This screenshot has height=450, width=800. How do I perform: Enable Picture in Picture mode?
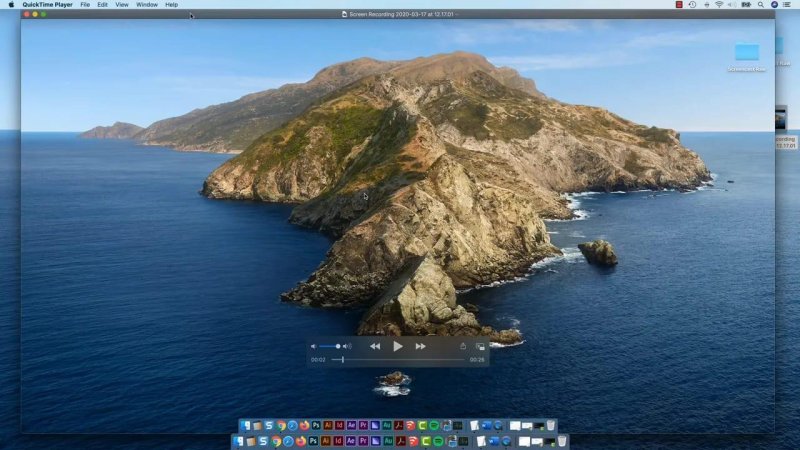tap(480, 346)
